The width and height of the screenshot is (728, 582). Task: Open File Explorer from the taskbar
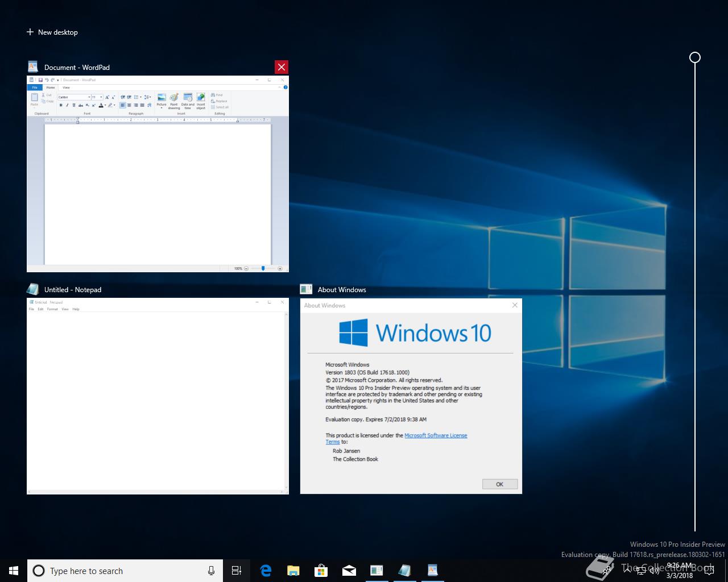click(293, 571)
